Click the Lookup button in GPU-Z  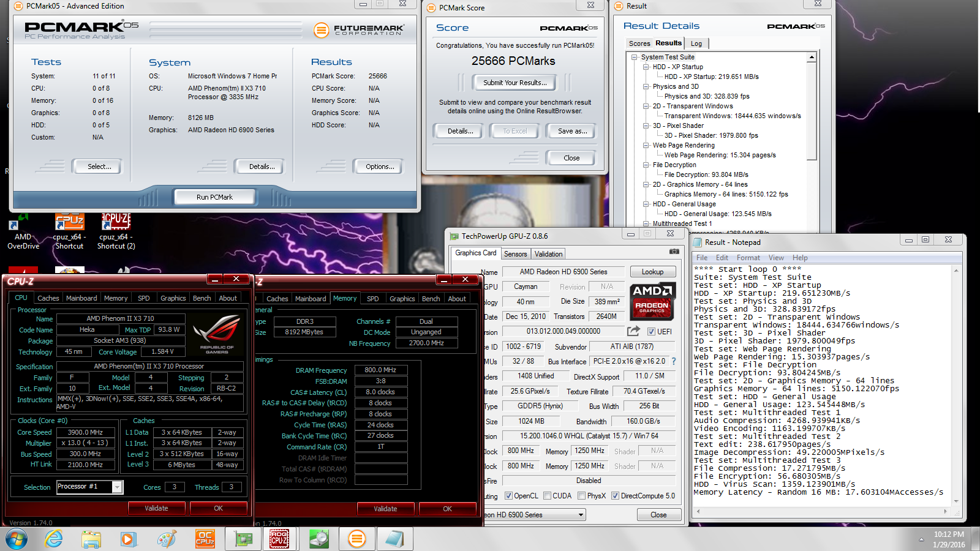[x=652, y=272]
